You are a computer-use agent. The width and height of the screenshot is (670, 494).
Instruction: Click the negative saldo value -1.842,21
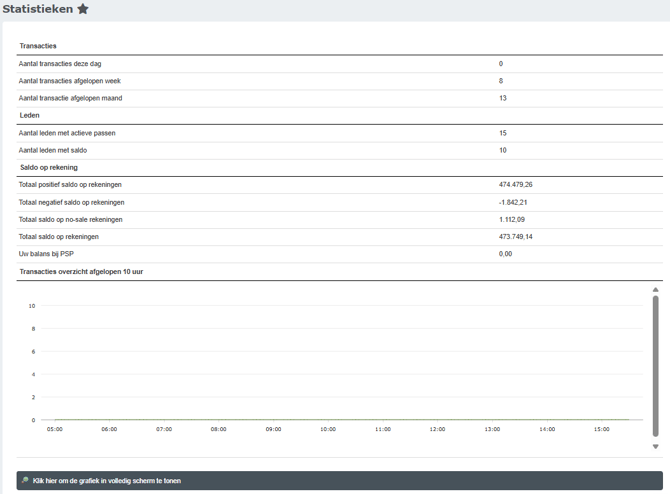512,202
